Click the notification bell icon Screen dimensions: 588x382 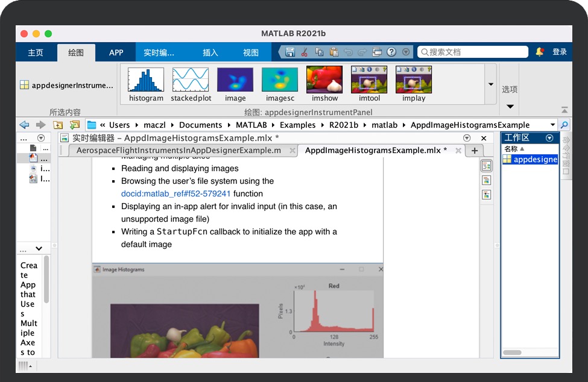pos(539,52)
